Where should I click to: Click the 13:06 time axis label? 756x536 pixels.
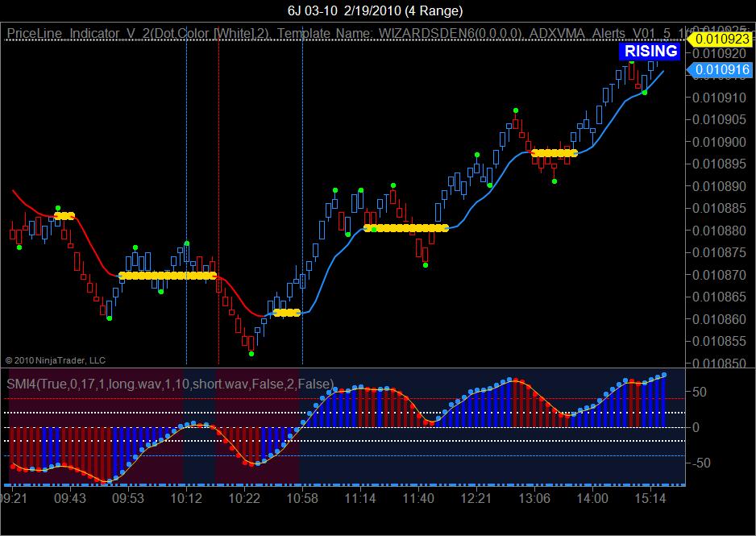click(x=534, y=498)
